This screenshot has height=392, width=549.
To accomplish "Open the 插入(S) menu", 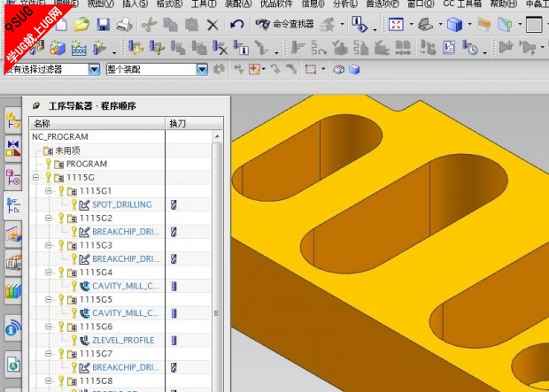I will [x=135, y=4].
